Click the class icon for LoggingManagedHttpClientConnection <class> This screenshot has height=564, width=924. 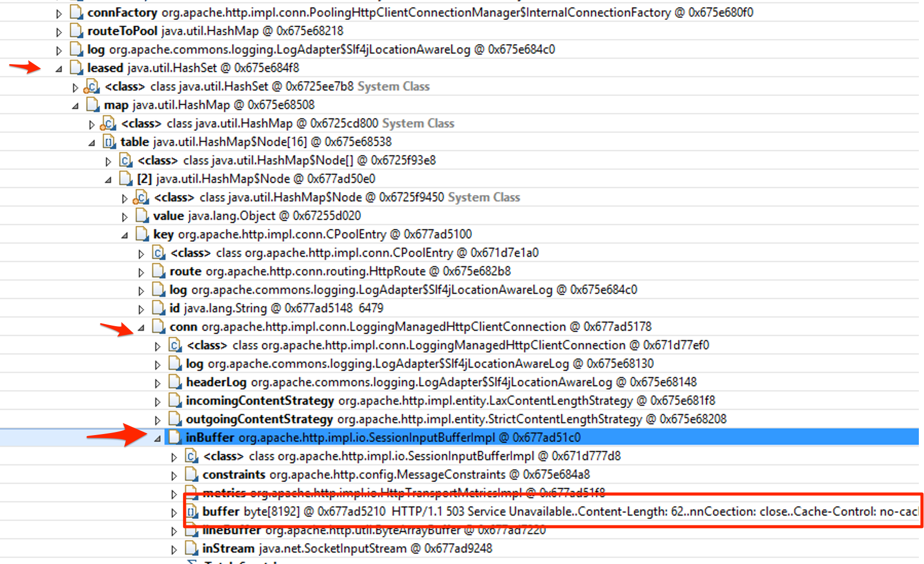pos(175,345)
